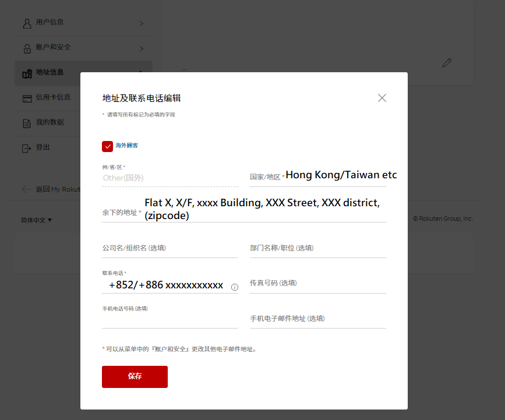Click the pencil edit icon
505x420 pixels.
click(x=447, y=63)
